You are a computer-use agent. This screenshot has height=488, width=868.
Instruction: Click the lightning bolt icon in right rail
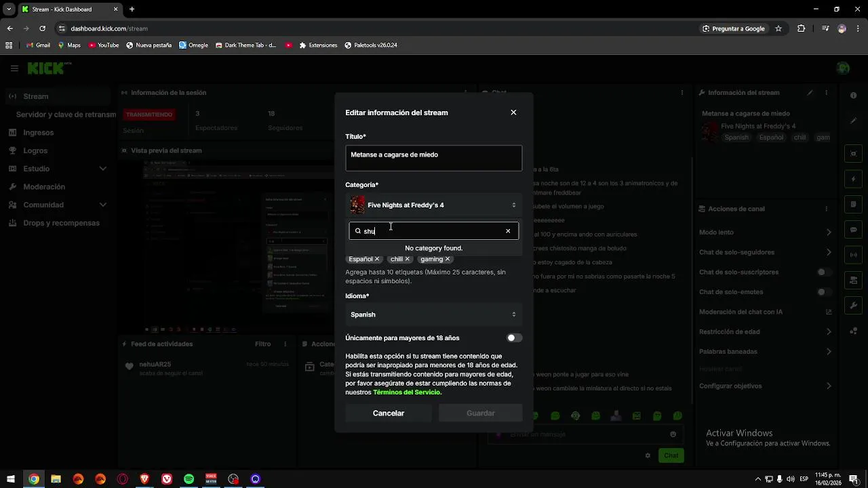tap(854, 179)
